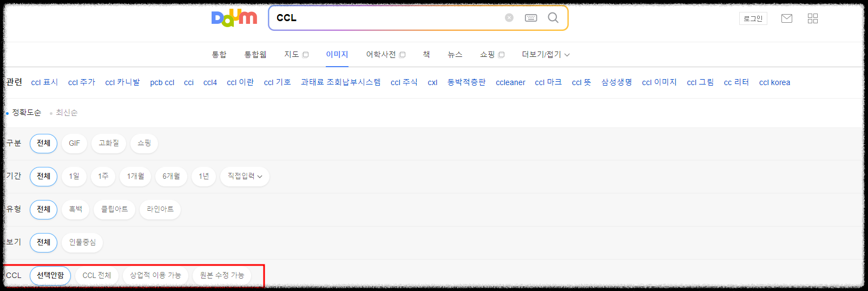Open related search ccl 카니발
The width and height of the screenshot is (868, 291).
(x=122, y=82)
